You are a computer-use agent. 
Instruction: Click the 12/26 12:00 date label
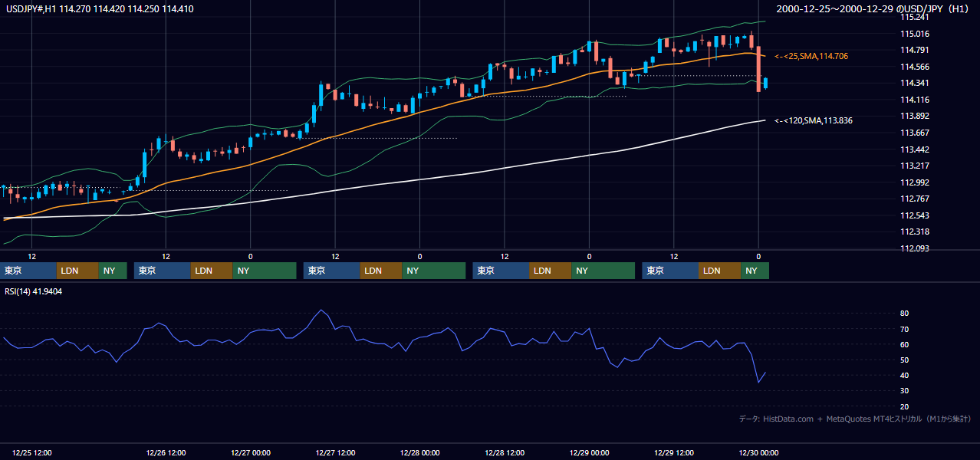(x=166, y=452)
